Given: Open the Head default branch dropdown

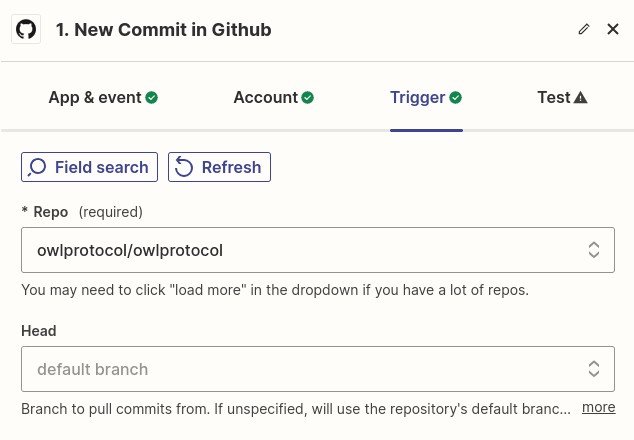Looking at the screenshot, I should click(x=300, y=369).
